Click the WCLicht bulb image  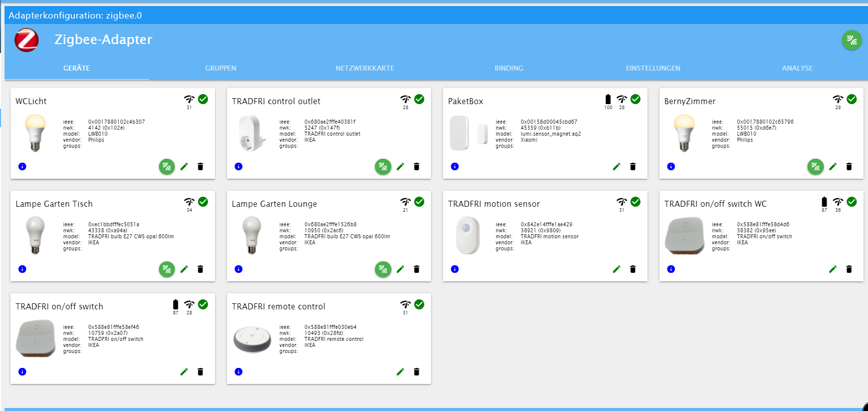(x=35, y=133)
